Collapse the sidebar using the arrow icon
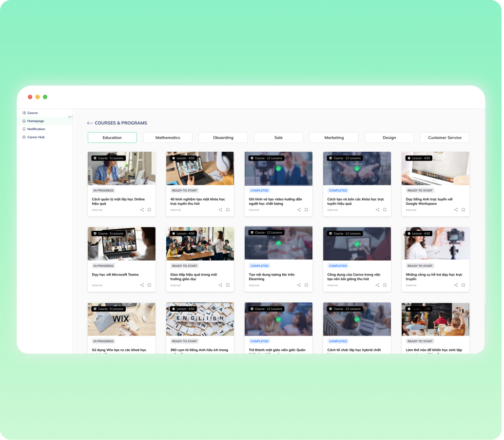 pos(70,117)
